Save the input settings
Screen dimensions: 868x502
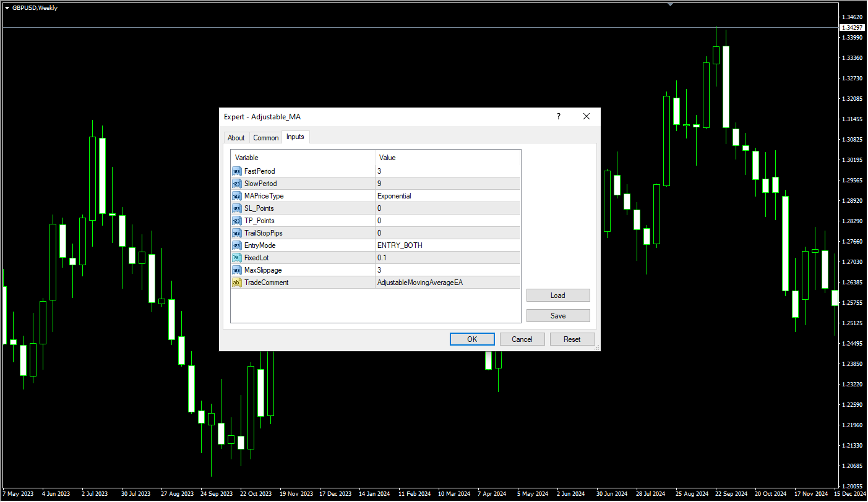coord(557,316)
